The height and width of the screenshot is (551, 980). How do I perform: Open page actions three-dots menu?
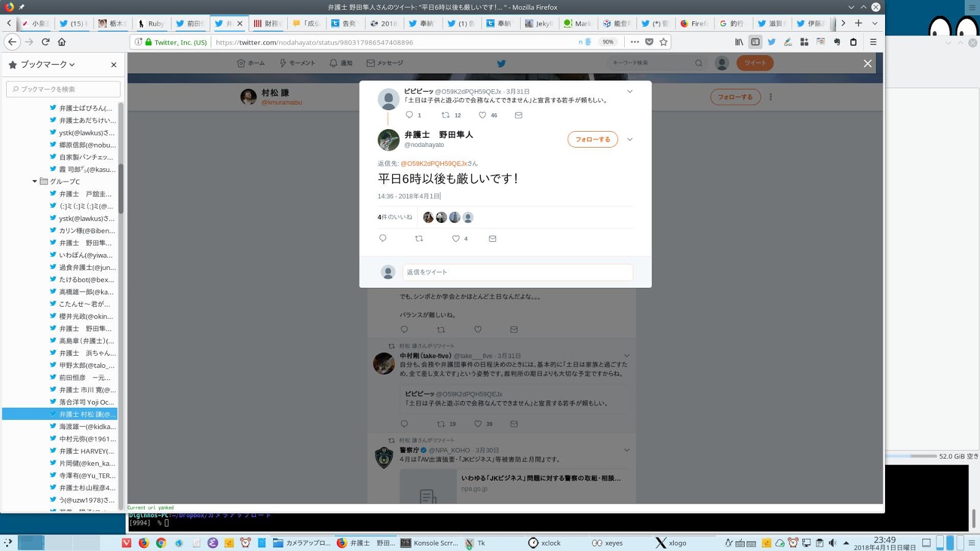(x=635, y=42)
